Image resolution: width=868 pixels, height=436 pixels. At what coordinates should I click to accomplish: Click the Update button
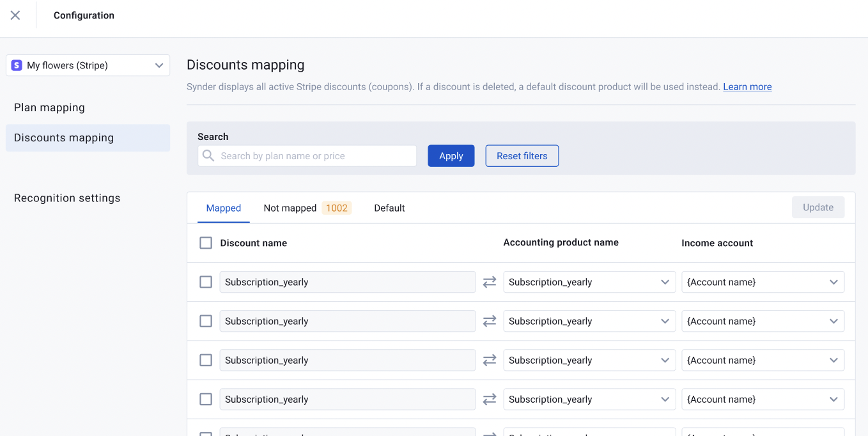tap(818, 207)
